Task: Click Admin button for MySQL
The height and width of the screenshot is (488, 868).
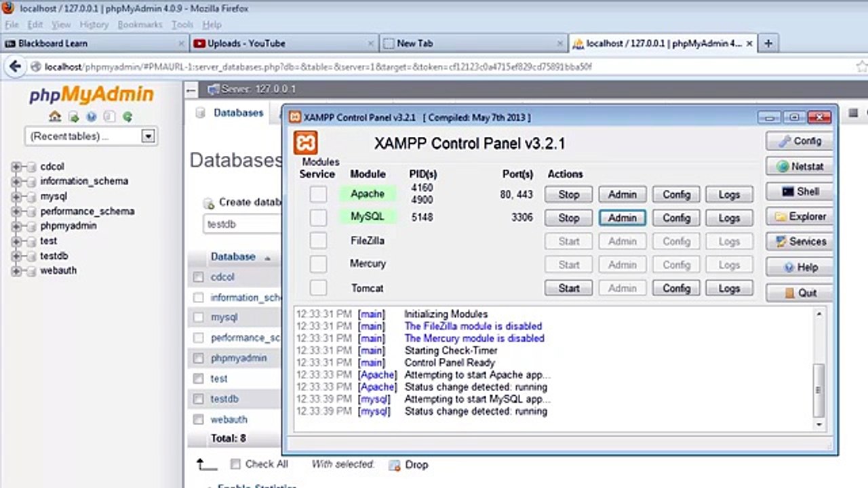Action: coord(622,218)
